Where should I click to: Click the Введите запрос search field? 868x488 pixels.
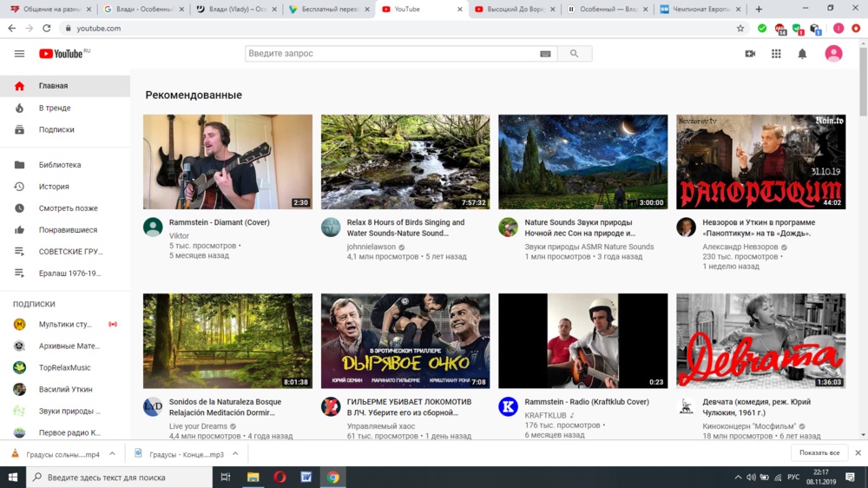point(391,54)
